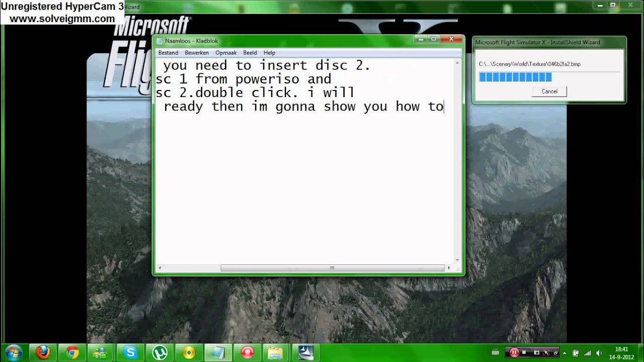
Task: Click the Notepad icon in Kladblok title bar
Action: coord(160,41)
